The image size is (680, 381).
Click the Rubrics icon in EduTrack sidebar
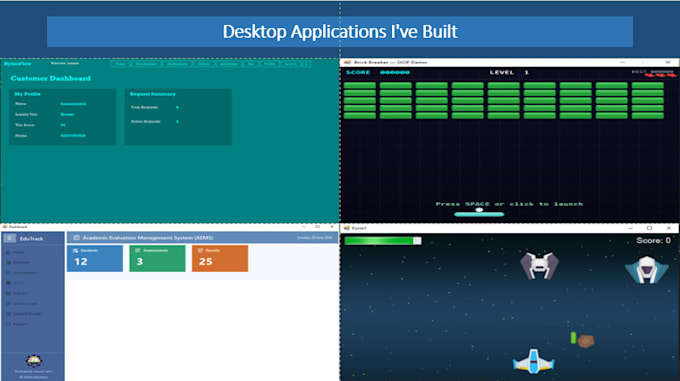[8, 293]
